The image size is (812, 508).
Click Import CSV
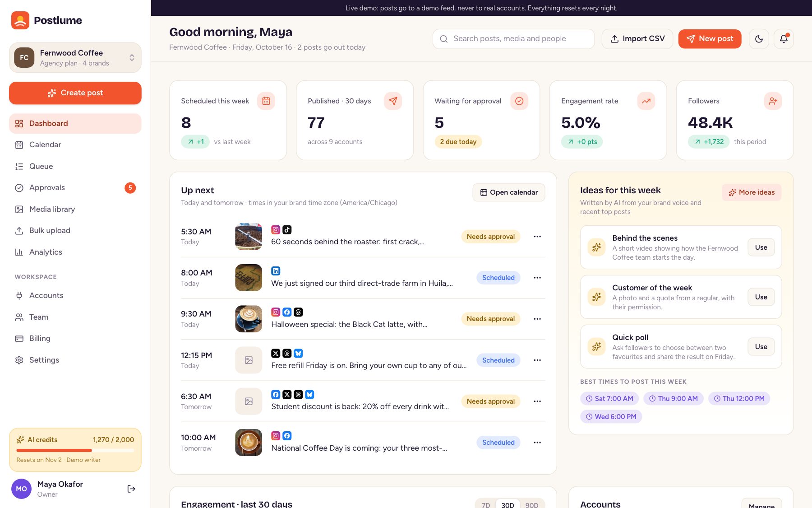637,39
